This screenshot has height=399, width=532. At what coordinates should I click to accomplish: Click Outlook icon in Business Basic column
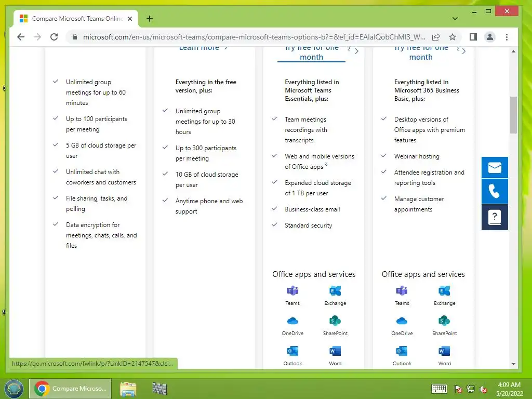(292, 351)
